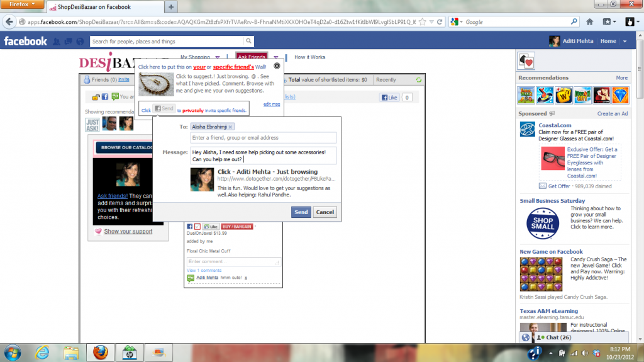
Task: Select the My Shopping menu item
Action: pos(195,57)
